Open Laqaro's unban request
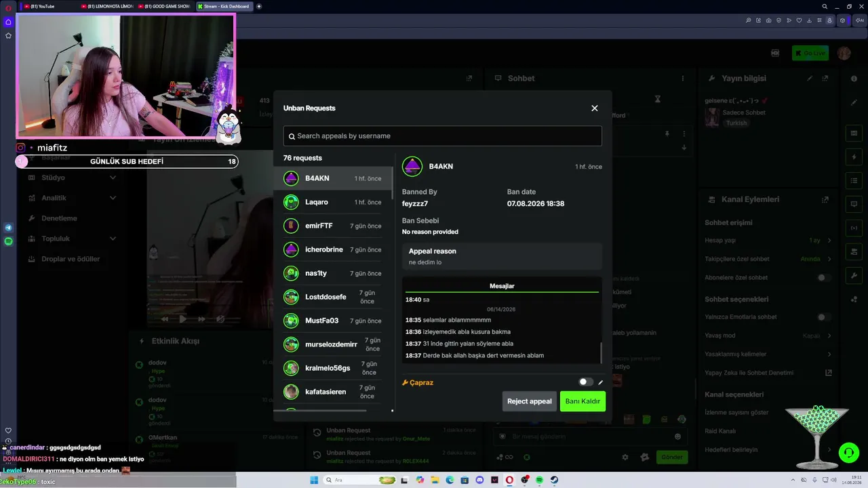The height and width of the screenshot is (488, 868). [x=333, y=202]
